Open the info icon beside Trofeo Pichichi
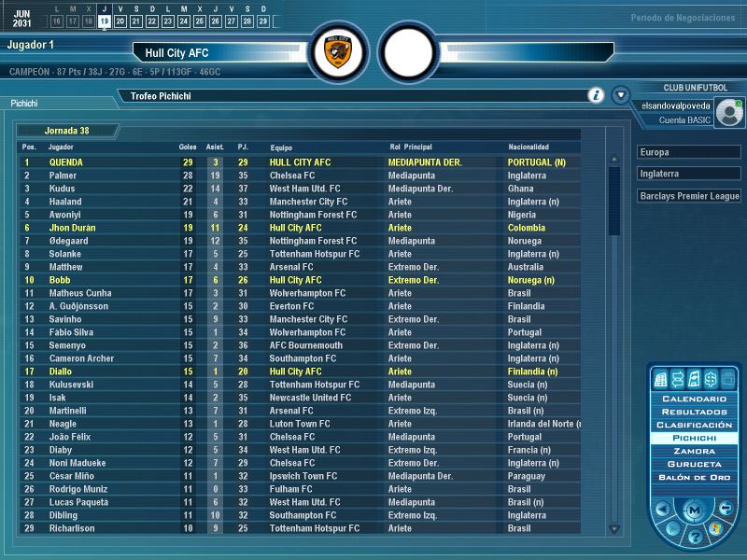The width and height of the screenshot is (747, 560). 596,95
